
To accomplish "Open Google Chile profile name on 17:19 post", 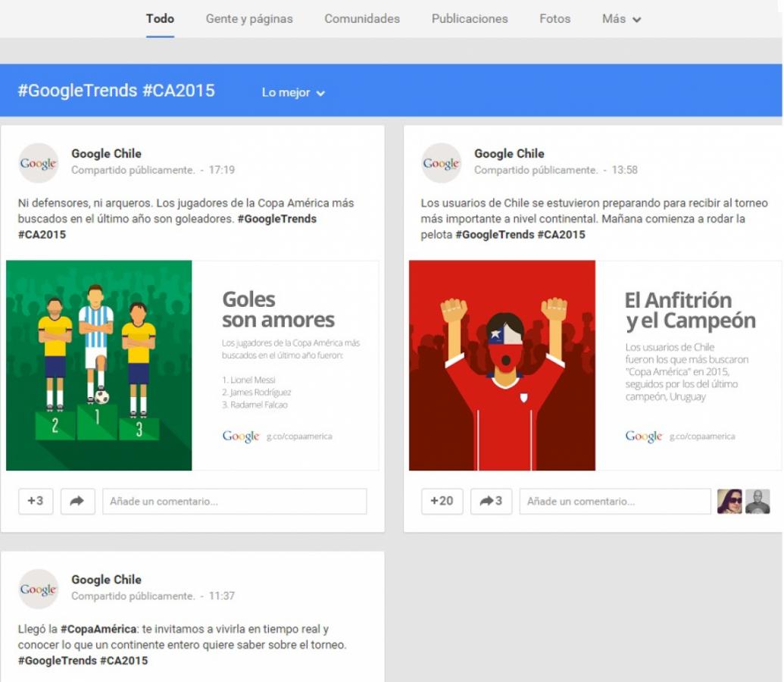I will point(106,154).
